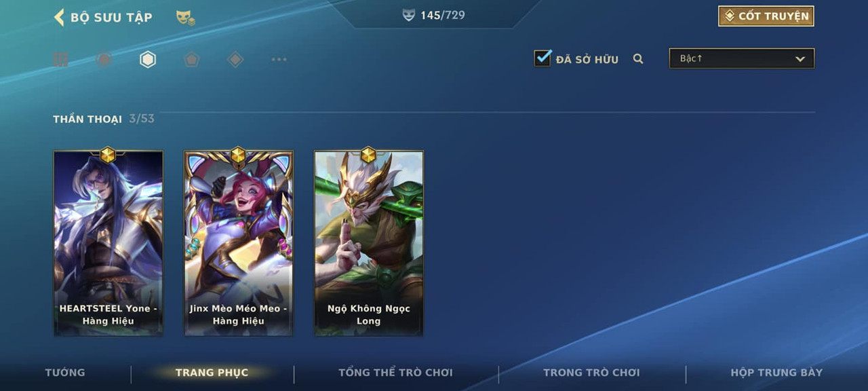Go back using the Bộ Sưu Tập arrow
Image resolution: width=868 pixels, height=391 pixels.
click(59, 17)
